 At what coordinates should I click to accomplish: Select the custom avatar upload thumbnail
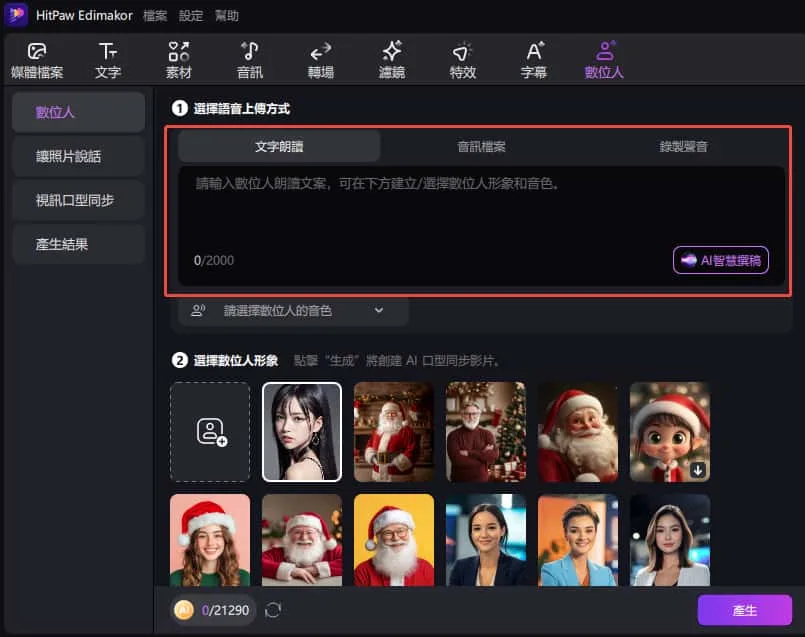click(210, 432)
